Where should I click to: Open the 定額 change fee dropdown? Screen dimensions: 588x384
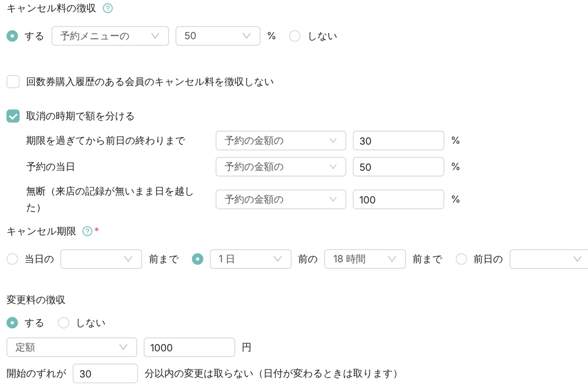(x=72, y=347)
